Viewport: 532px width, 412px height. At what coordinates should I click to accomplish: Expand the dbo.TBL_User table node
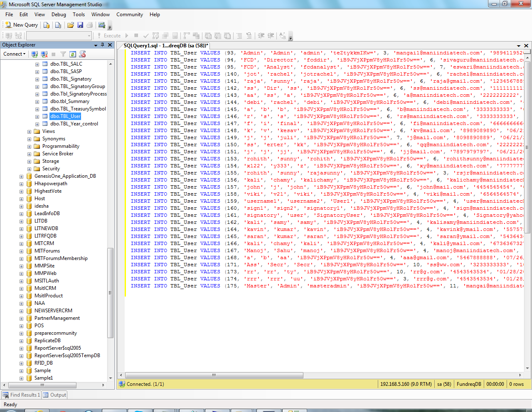pyautogui.click(x=37, y=117)
